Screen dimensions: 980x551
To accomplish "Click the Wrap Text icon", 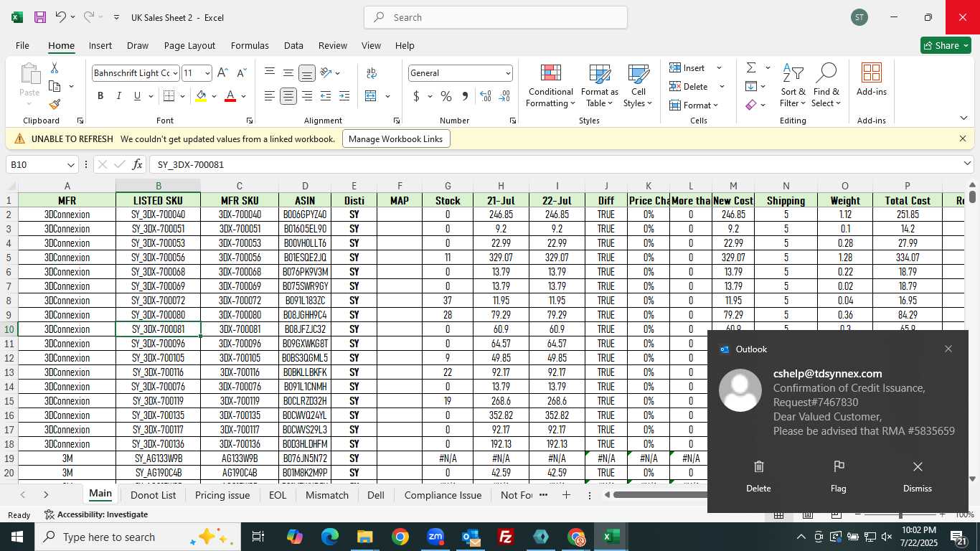I will 372,72.
